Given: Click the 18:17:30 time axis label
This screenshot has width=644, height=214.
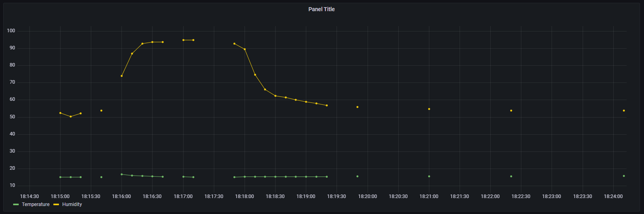Looking at the screenshot, I should tap(214, 196).
